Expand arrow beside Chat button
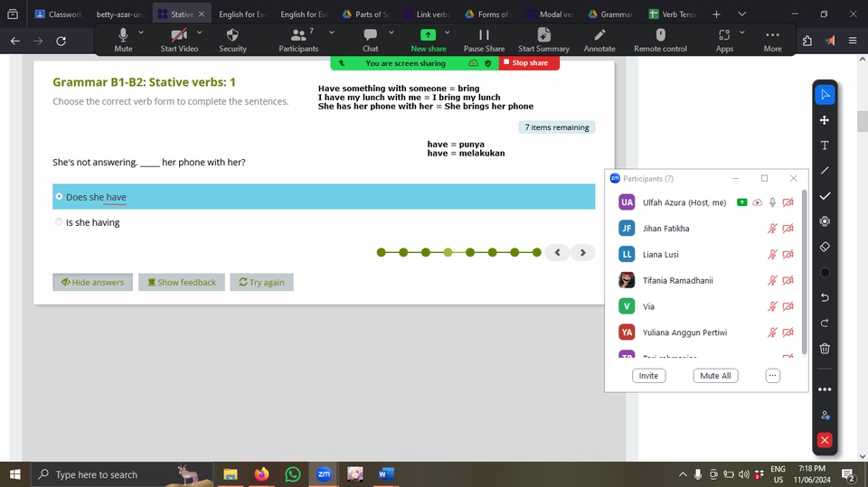This screenshot has width=868, height=487. point(392,33)
